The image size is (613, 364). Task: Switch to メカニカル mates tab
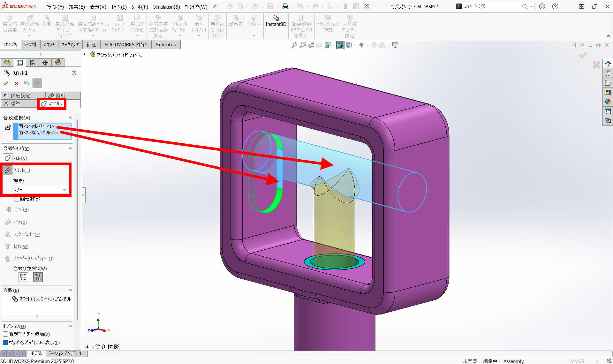[52, 104]
